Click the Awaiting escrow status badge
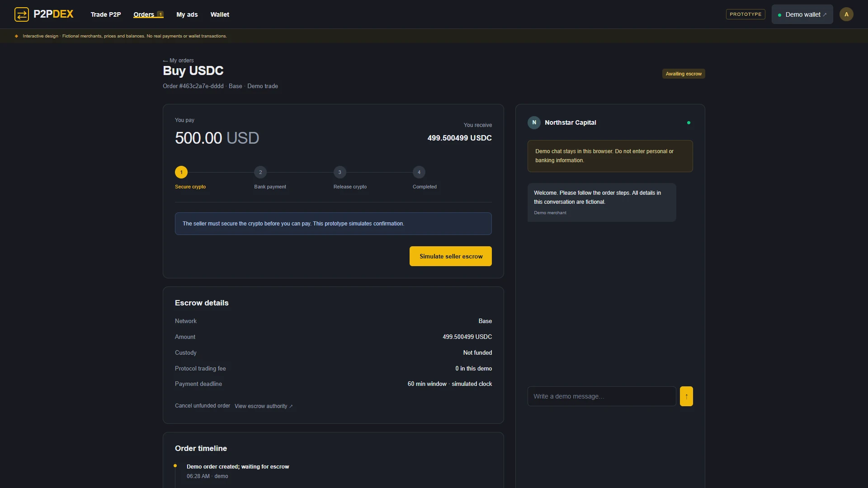 point(684,74)
